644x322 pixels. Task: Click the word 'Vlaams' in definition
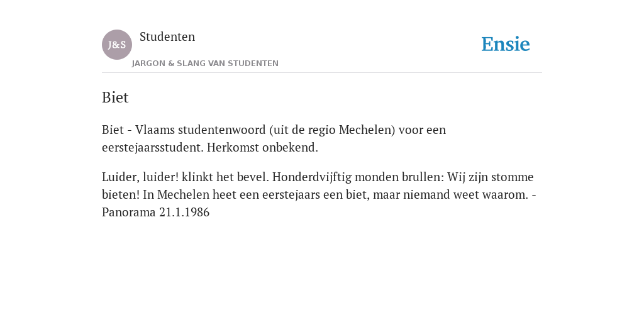pos(155,130)
